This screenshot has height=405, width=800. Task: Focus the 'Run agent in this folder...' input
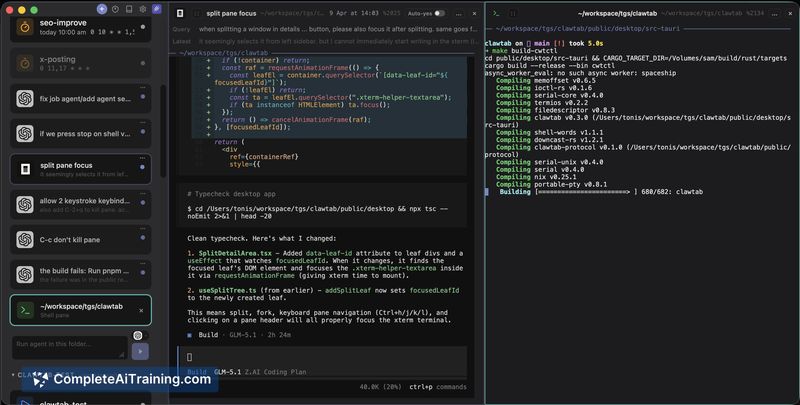[x=69, y=347]
